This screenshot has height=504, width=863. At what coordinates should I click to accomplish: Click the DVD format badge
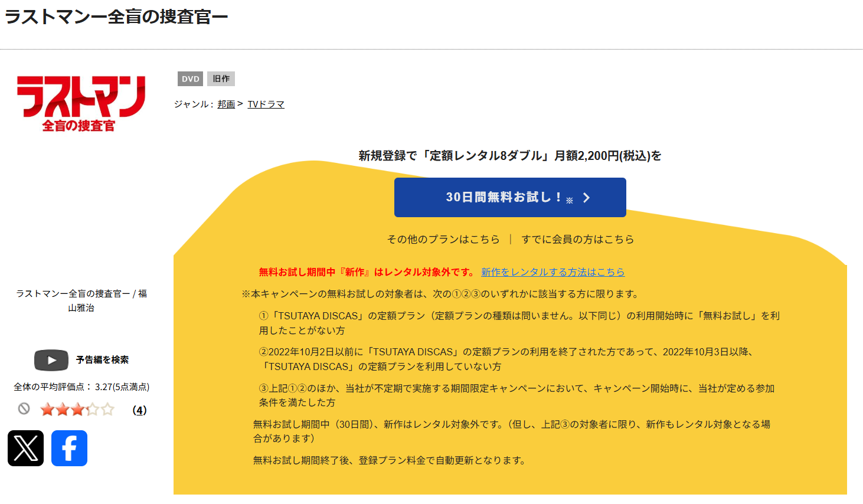(190, 78)
